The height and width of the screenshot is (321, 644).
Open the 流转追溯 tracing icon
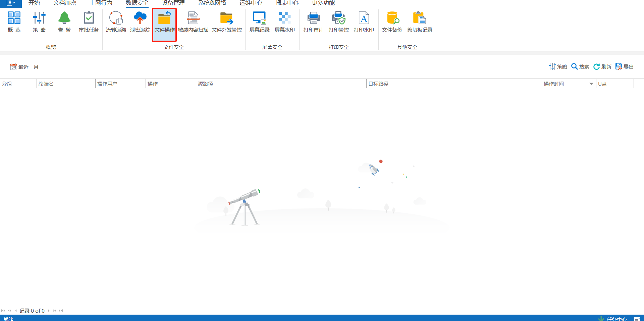tap(116, 22)
